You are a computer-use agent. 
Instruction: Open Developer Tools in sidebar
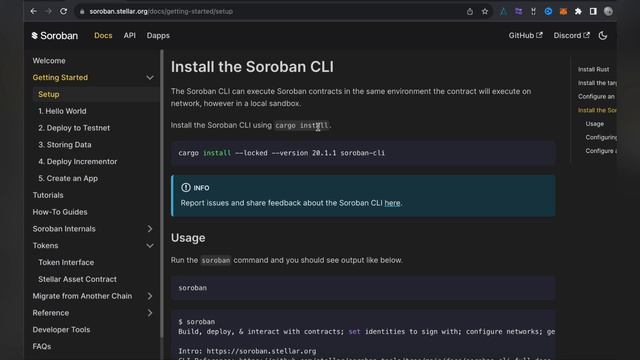pos(61,330)
